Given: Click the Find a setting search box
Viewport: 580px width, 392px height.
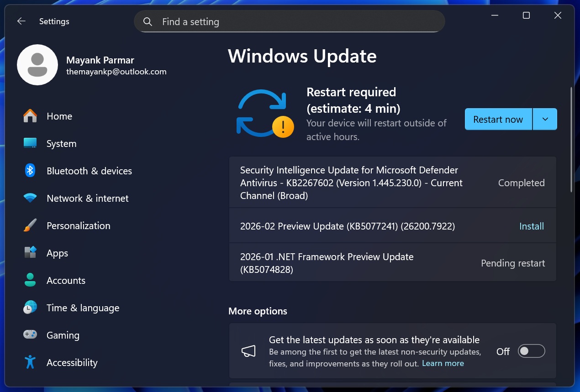Looking at the screenshot, I should pos(289,21).
